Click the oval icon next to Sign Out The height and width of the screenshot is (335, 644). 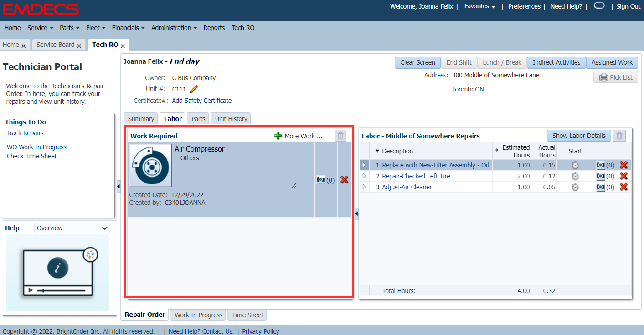[599, 6]
